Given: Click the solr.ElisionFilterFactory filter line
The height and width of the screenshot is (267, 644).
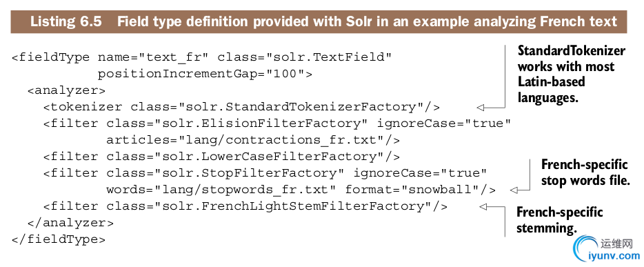Looking at the screenshot, I should pyautogui.click(x=277, y=123).
